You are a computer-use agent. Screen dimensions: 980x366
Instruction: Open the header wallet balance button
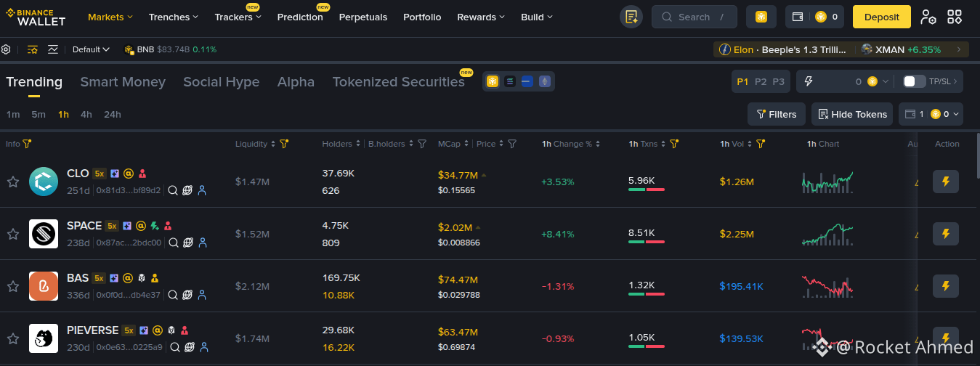(814, 17)
